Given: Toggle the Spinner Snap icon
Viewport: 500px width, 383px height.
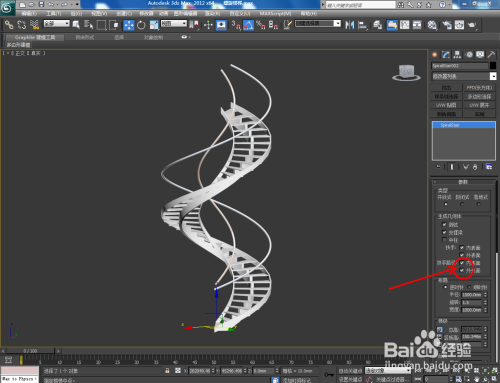Looking at the screenshot, I should click(x=273, y=25).
